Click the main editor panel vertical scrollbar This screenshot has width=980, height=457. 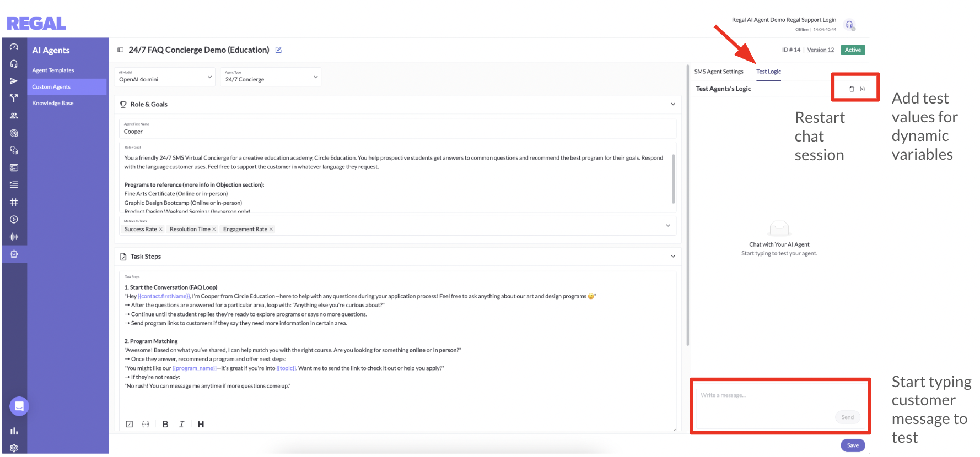click(x=687, y=205)
